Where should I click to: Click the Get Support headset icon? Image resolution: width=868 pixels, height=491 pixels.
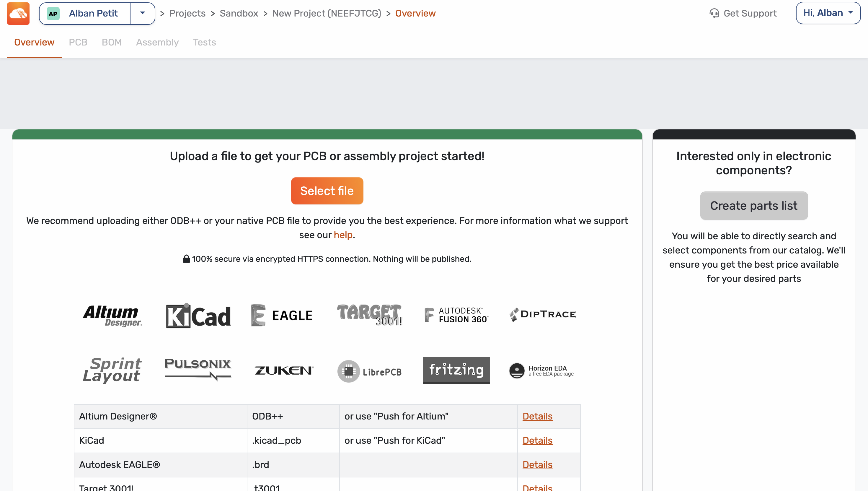pyautogui.click(x=714, y=14)
